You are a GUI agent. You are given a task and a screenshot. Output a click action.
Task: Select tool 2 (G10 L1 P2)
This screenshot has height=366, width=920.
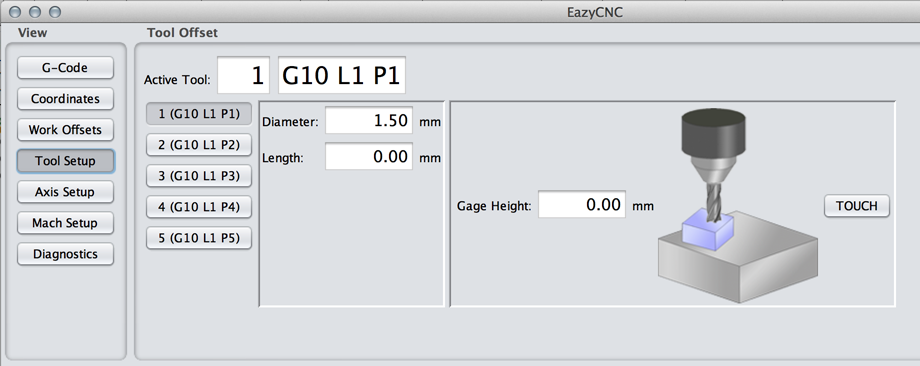tap(199, 145)
